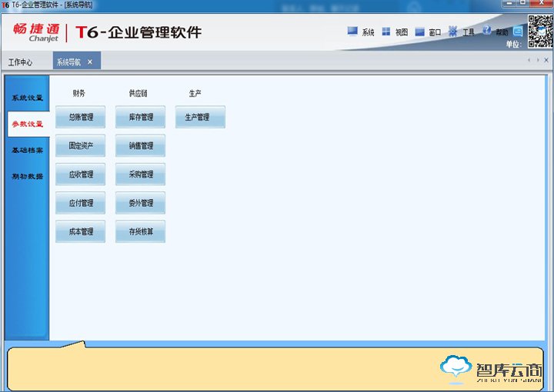Select 期初数据 in the sidebar

coord(27,177)
